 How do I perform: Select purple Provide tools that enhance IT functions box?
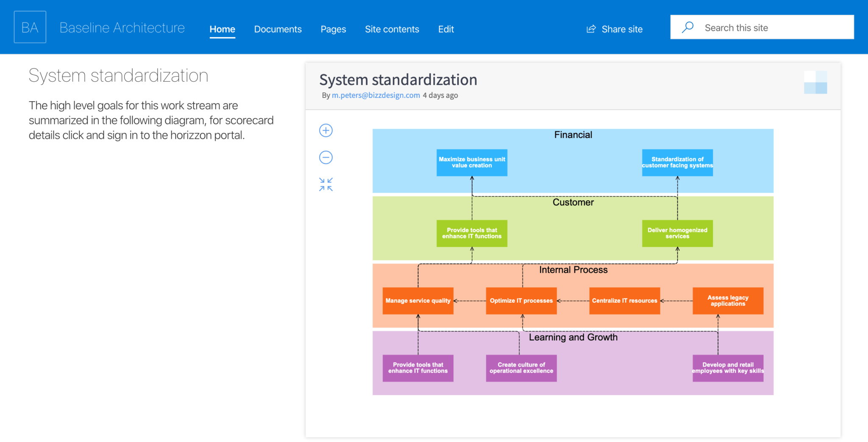(x=418, y=368)
